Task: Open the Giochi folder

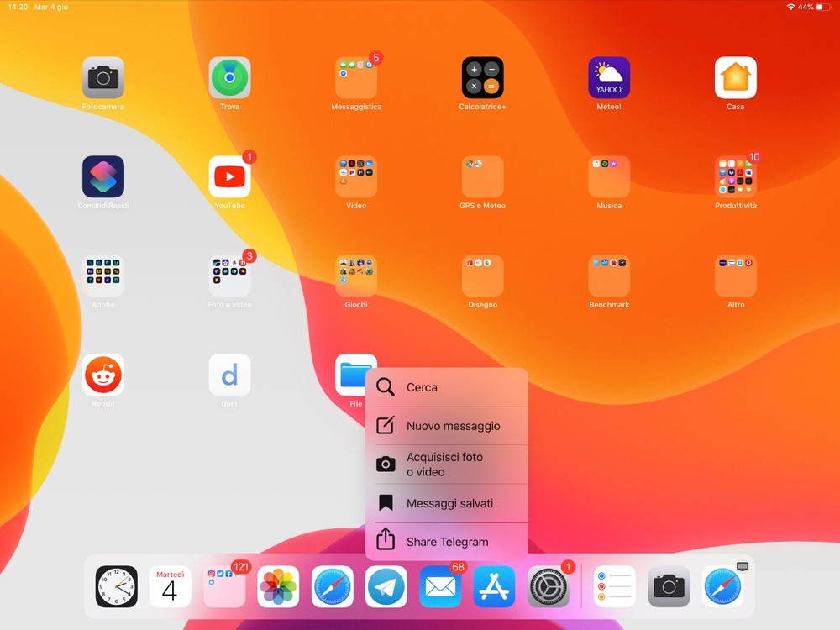Action: (355, 276)
